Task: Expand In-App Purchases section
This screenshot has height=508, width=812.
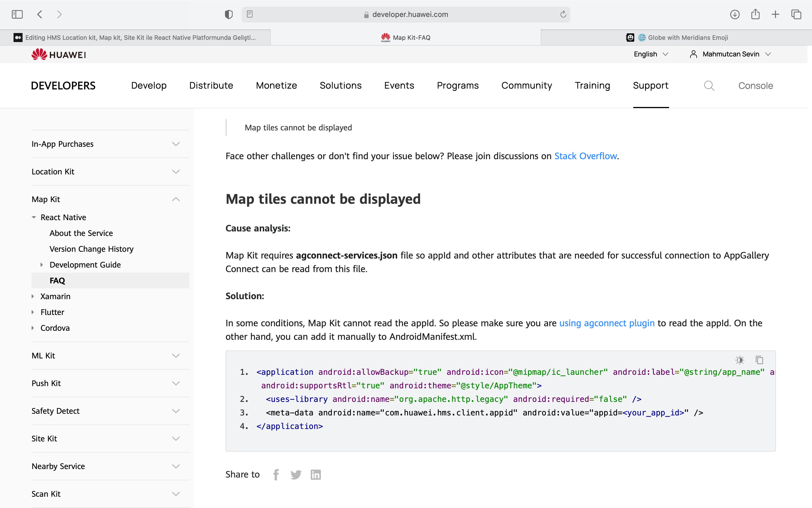Action: 111,144
